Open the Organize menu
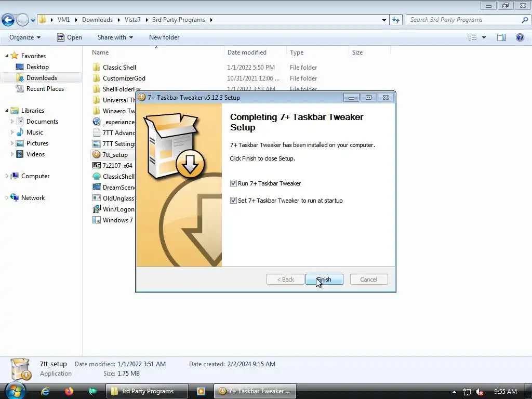 pyautogui.click(x=25, y=37)
